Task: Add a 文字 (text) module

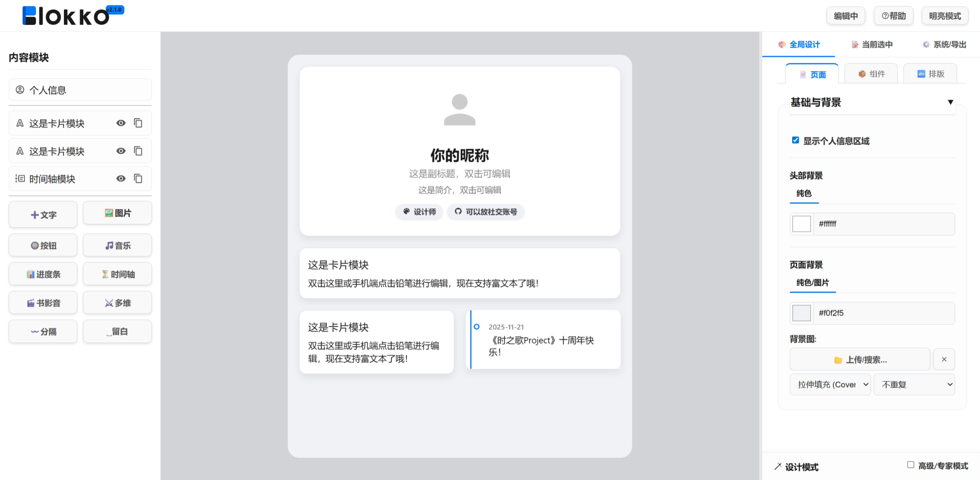Action: pyautogui.click(x=43, y=214)
